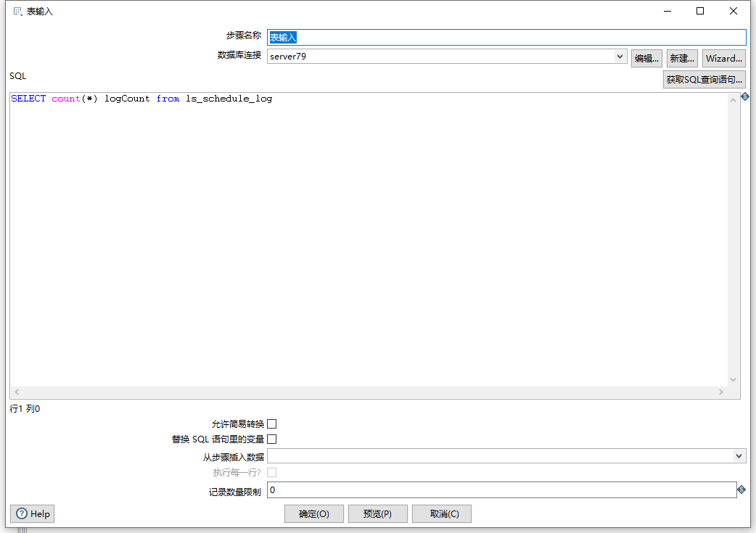Check 替换 SQL 语句里的变量
This screenshot has height=533, width=756.
(272, 439)
